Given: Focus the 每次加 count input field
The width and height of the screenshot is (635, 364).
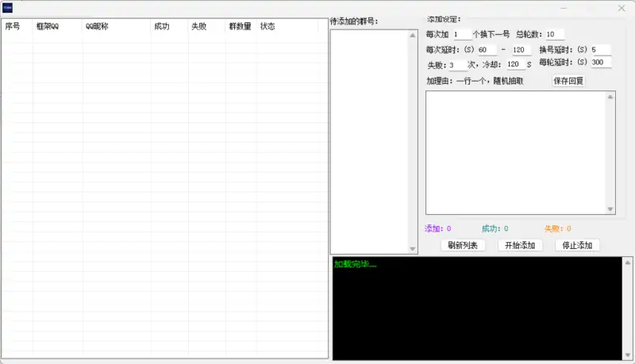Looking at the screenshot, I should coord(461,34).
